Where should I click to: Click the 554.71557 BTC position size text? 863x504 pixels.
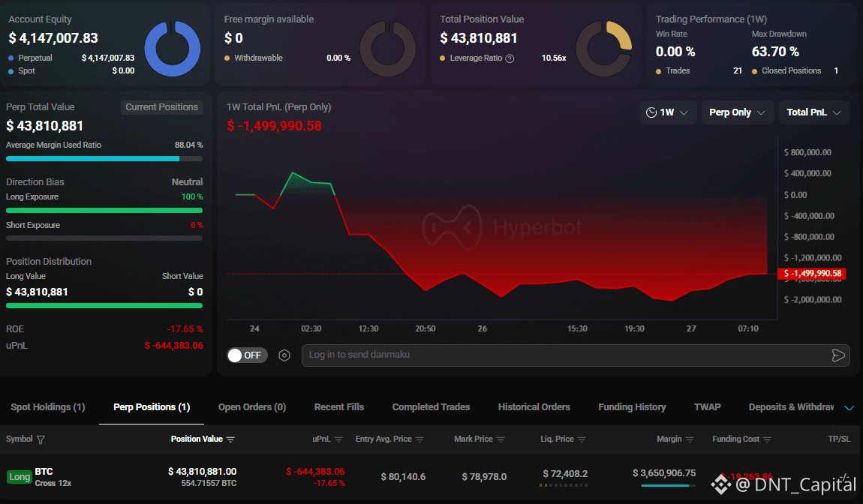209,484
